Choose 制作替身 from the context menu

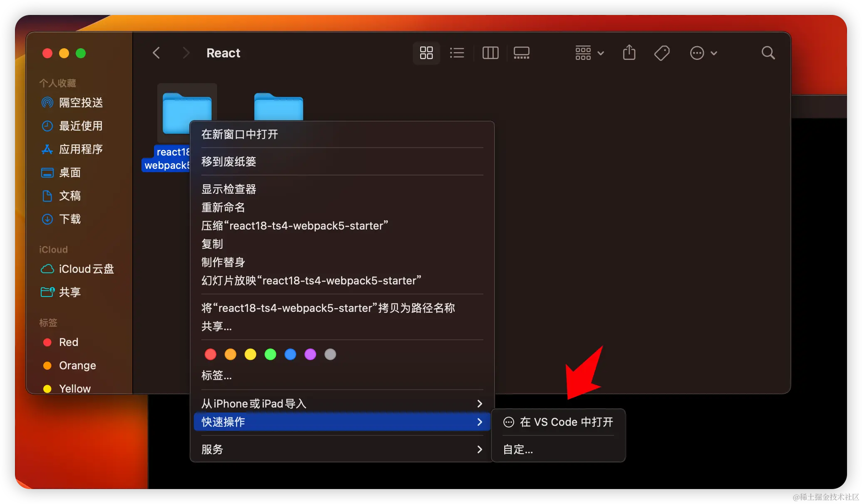(x=342, y=262)
